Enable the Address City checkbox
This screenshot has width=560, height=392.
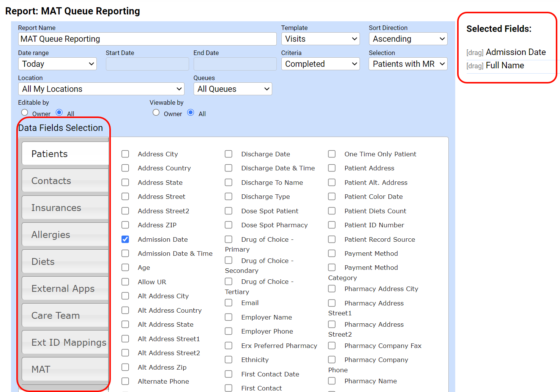(x=125, y=154)
